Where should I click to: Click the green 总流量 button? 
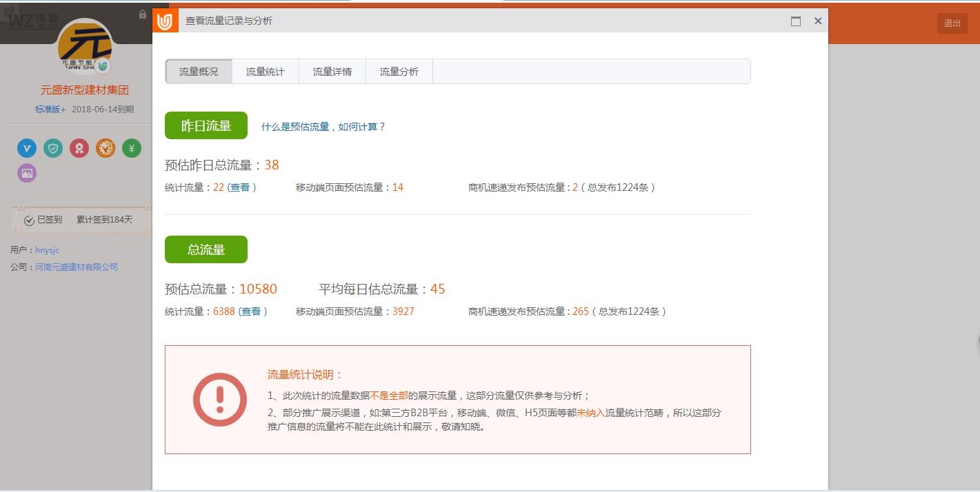coord(206,249)
